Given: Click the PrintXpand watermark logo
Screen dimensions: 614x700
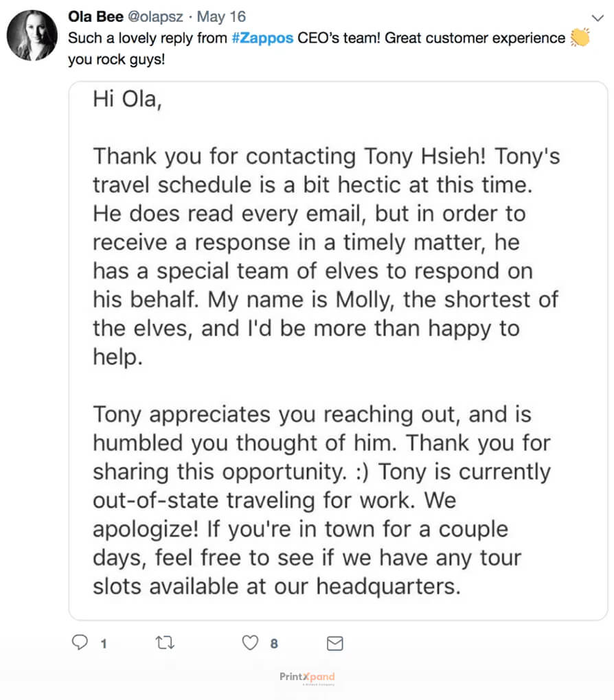Looking at the screenshot, I should tap(307, 678).
